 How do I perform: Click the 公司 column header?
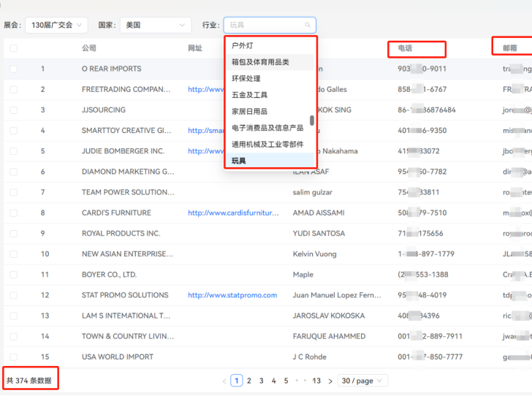(x=89, y=48)
